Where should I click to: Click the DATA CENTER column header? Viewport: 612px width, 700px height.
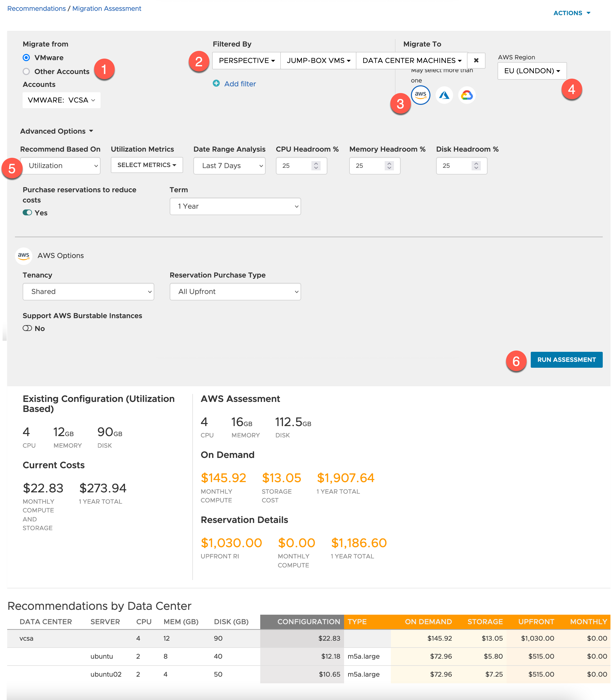(x=46, y=622)
